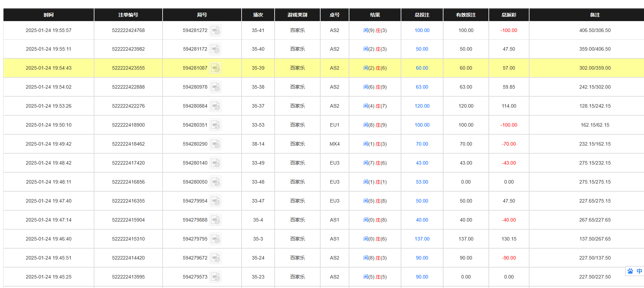The height and width of the screenshot is (288, 644).
Task: Select order number 522222418900 cell
Action: 128,125
